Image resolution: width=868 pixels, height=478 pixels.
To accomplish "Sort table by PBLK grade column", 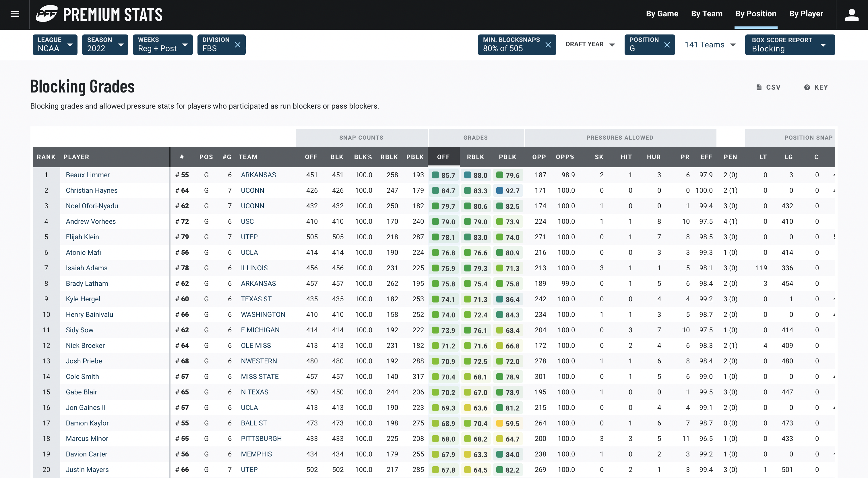I will 507,157.
